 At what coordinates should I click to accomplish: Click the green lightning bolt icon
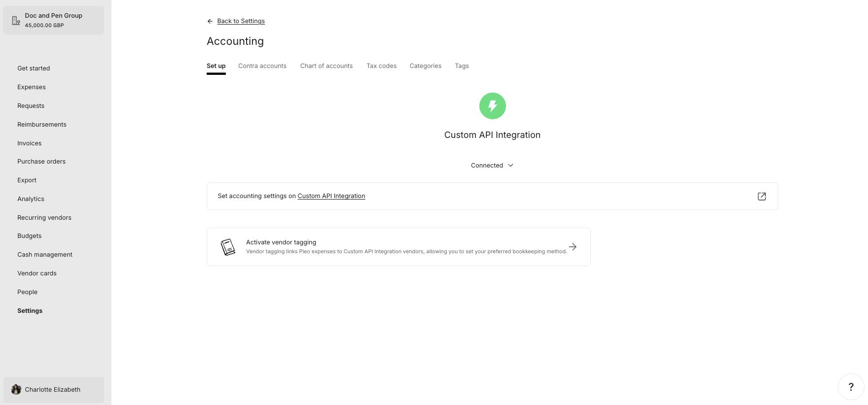point(492,106)
